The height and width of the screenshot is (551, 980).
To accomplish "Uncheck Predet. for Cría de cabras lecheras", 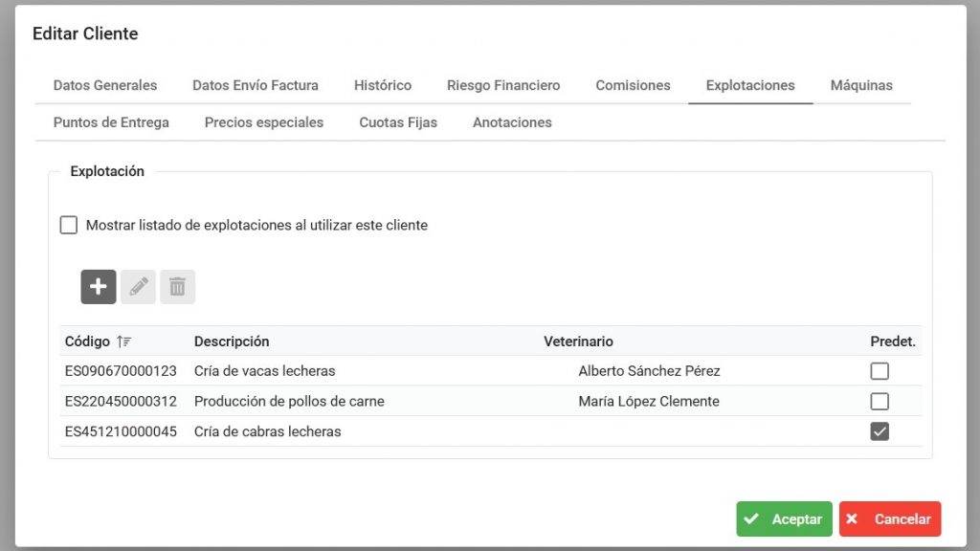I will tap(880, 431).
